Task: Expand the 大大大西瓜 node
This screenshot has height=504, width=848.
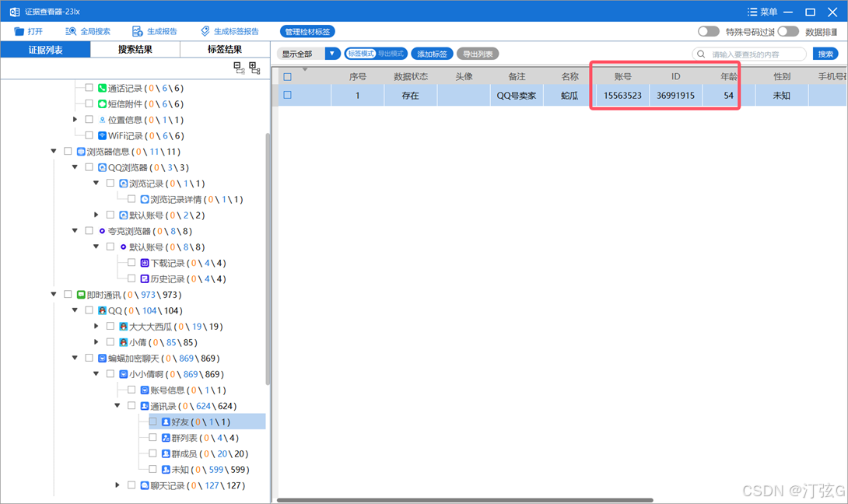Action: point(96,326)
